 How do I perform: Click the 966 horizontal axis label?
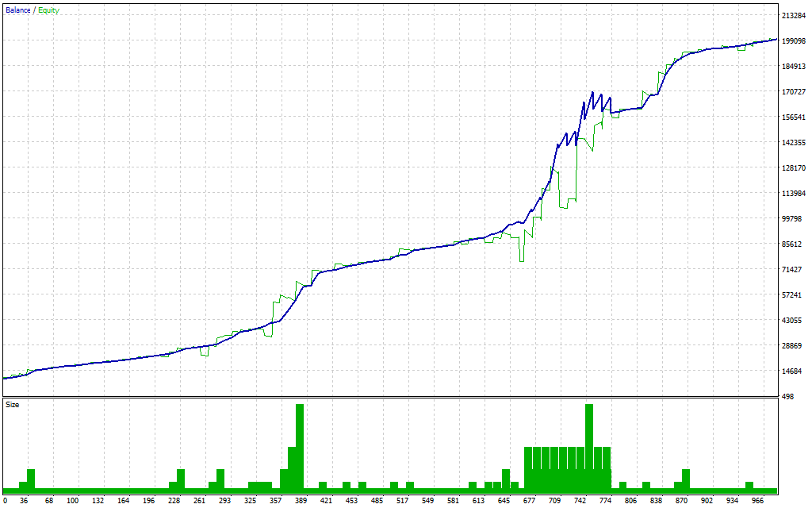click(x=757, y=501)
